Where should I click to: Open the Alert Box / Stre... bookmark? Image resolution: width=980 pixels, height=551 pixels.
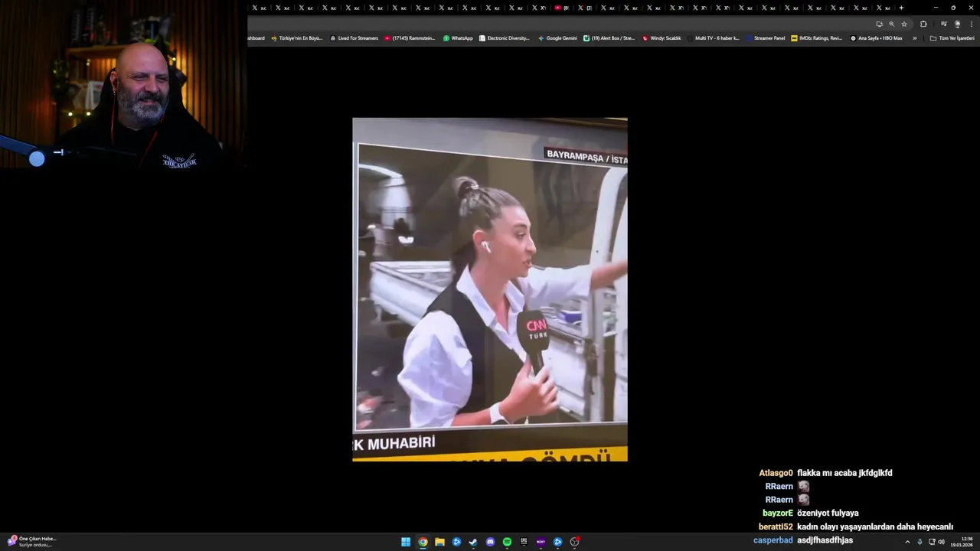click(609, 38)
